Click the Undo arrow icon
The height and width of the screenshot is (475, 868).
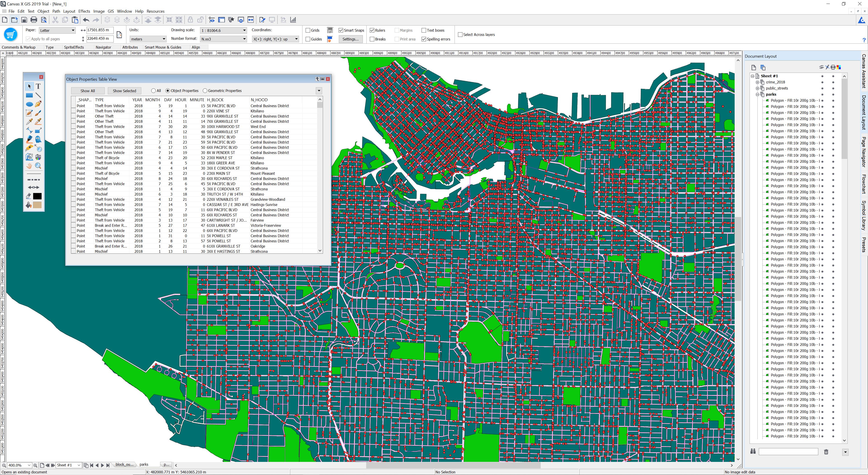point(86,20)
